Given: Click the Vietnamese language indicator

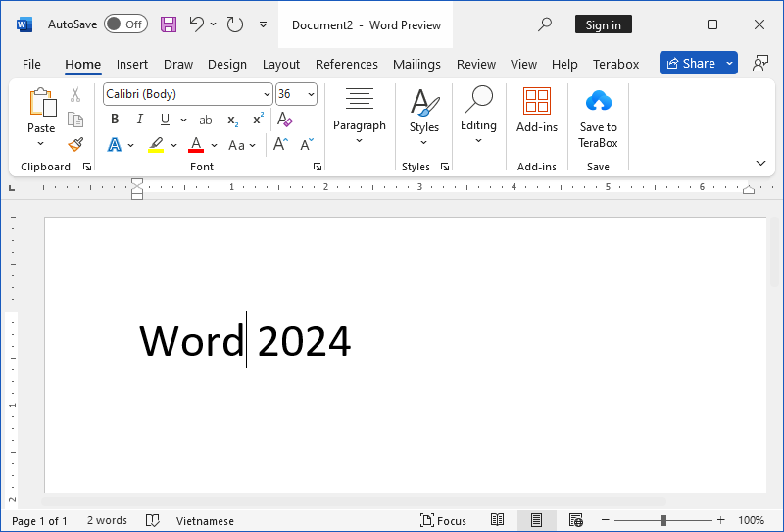Looking at the screenshot, I should click(205, 521).
